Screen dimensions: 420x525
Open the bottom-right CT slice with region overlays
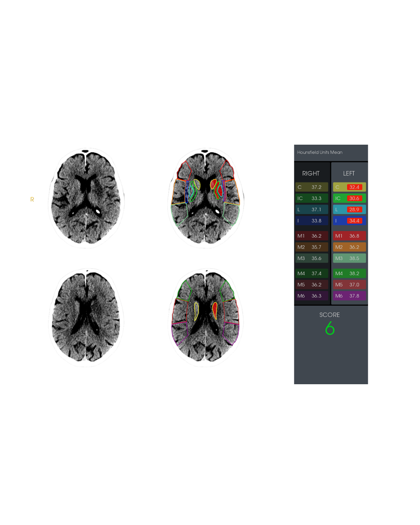(206, 318)
